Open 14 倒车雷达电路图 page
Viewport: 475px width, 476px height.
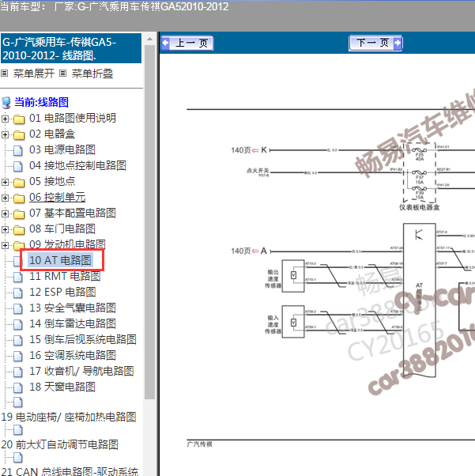(73, 323)
